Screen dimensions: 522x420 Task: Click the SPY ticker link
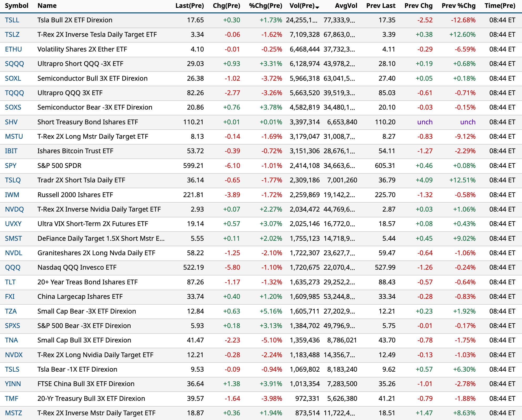pos(11,166)
